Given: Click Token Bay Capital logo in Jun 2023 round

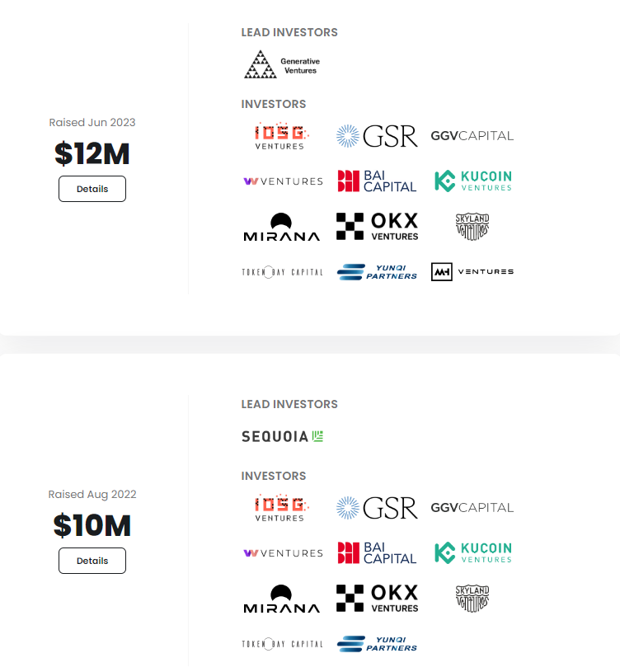Looking at the screenshot, I should pos(282,272).
